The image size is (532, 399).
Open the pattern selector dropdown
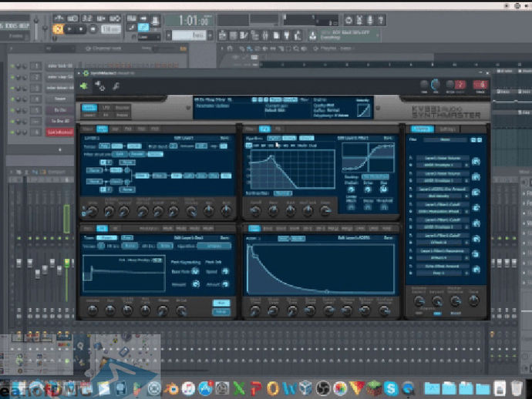point(189,35)
